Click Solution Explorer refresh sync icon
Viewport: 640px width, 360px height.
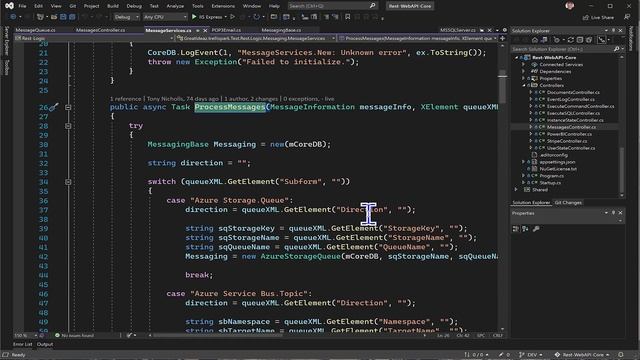click(x=571, y=40)
